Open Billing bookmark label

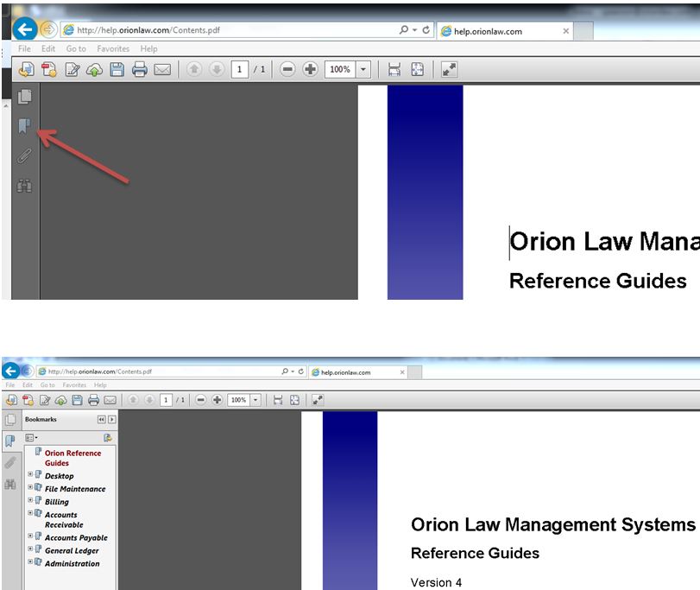coord(57,502)
